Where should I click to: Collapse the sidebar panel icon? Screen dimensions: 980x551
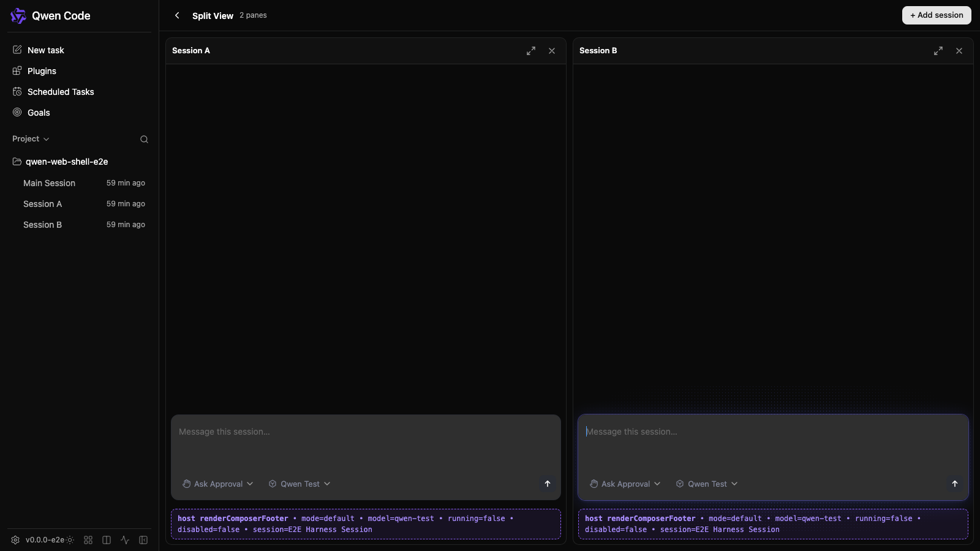click(x=143, y=540)
